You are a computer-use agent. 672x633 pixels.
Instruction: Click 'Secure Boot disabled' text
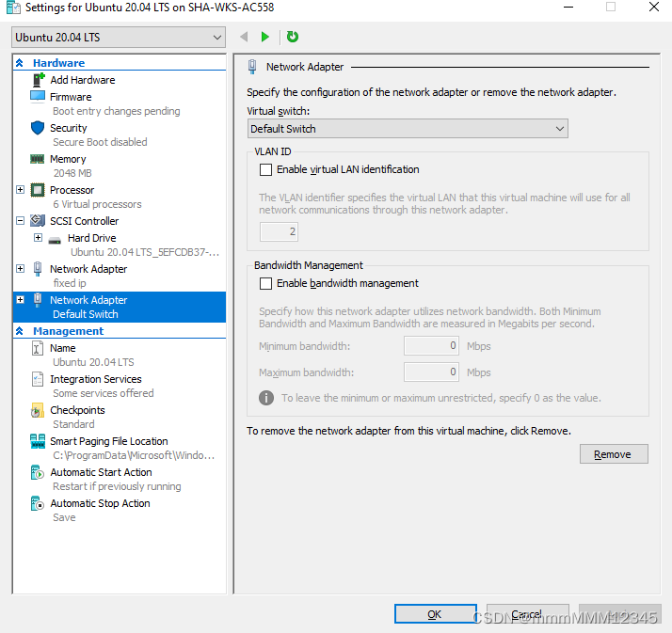click(100, 142)
